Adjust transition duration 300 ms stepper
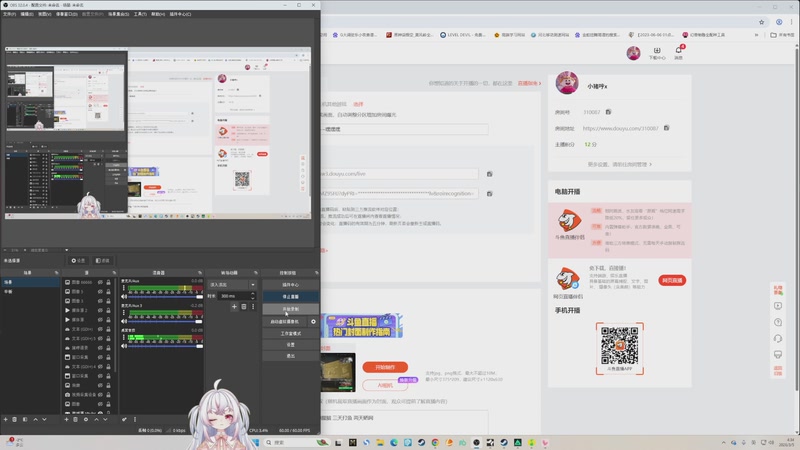This screenshot has height=450, width=800. (x=253, y=296)
